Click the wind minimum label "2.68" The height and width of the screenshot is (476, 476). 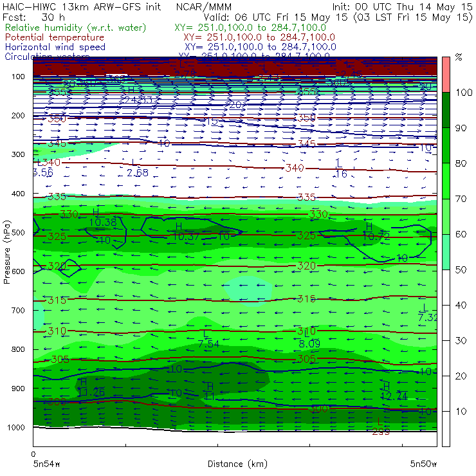tap(138, 173)
